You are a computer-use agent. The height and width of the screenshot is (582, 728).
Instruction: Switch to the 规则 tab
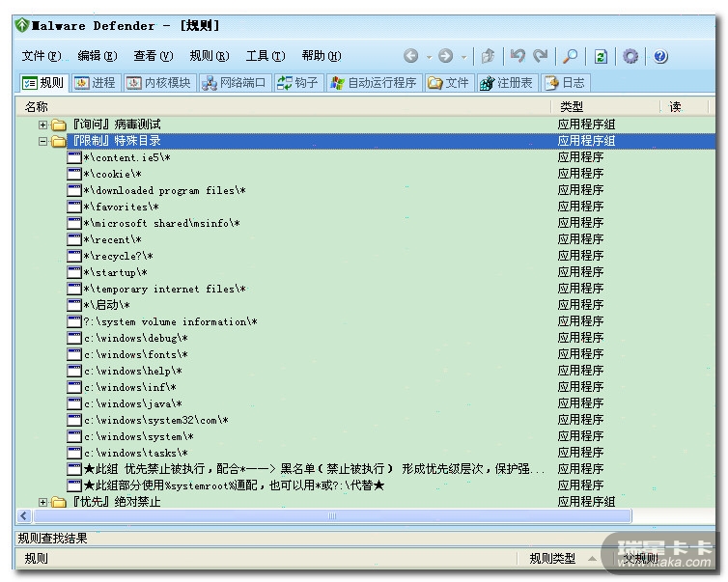[x=43, y=83]
